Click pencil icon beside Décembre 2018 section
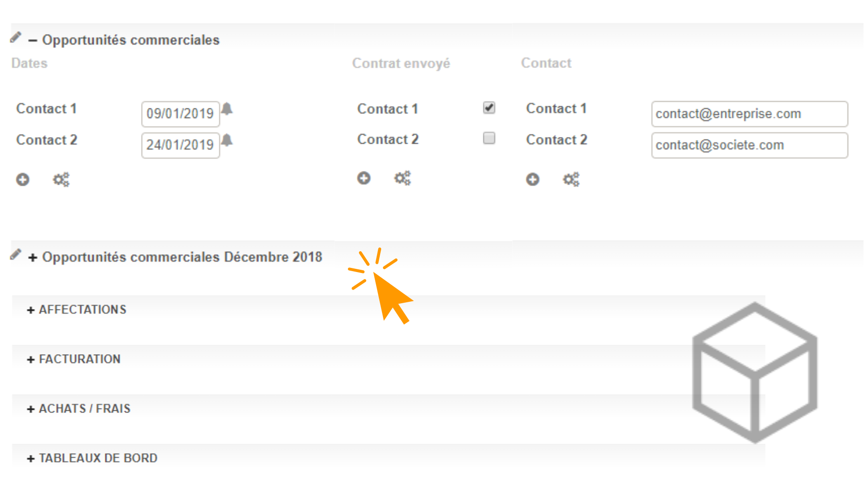 [x=16, y=254]
